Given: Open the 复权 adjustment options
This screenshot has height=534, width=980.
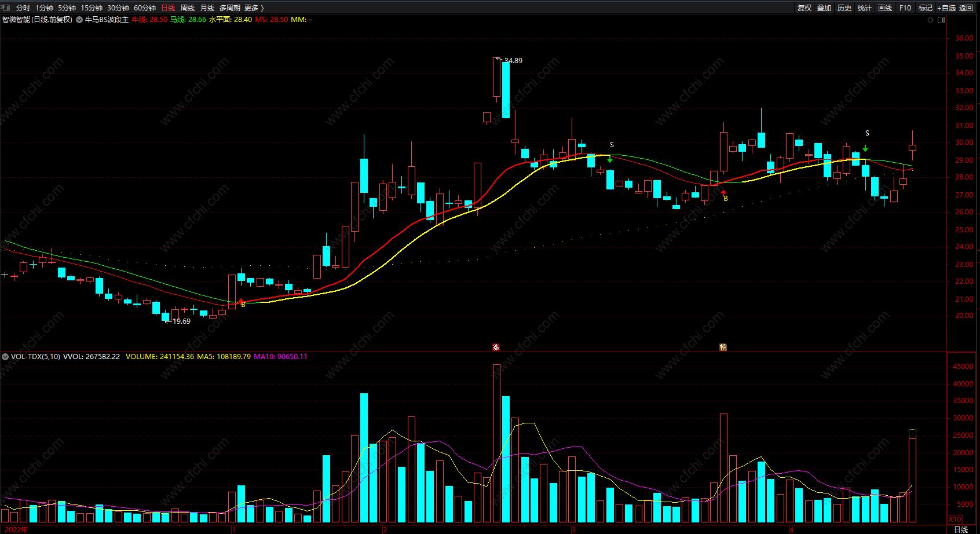Looking at the screenshot, I should 805,8.
